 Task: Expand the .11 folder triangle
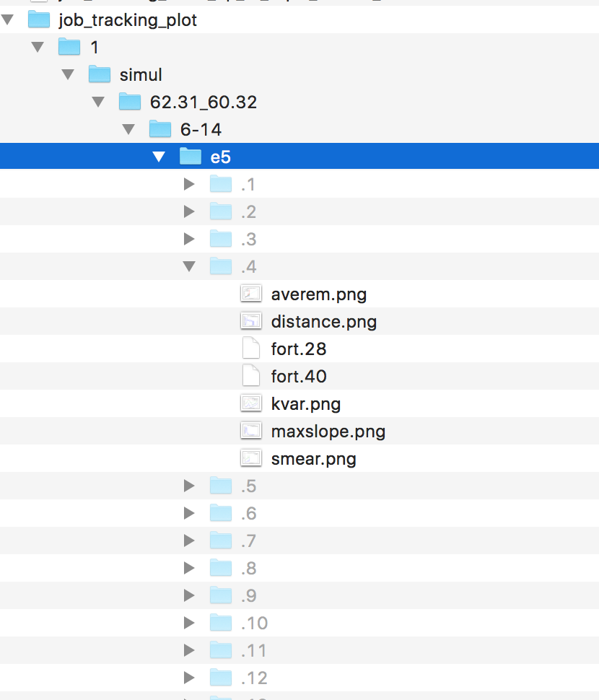pos(189,650)
